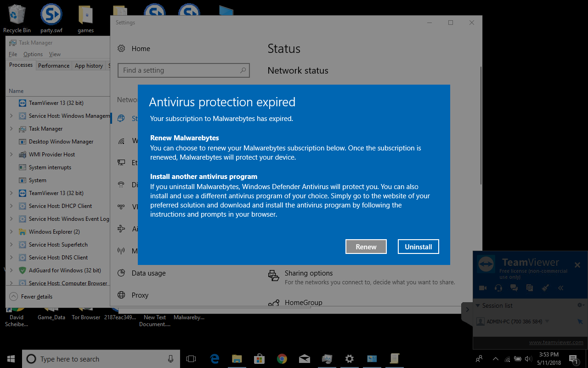Expand the WMI Provider Host process
The height and width of the screenshot is (368, 588).
pyautogui.click(x=11, y=155)
